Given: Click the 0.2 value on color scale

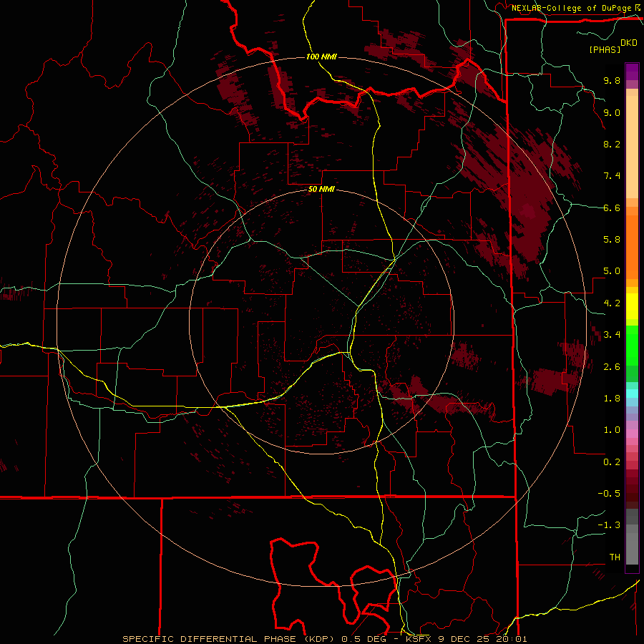Looking at the screenshot, I should [612, 462].
